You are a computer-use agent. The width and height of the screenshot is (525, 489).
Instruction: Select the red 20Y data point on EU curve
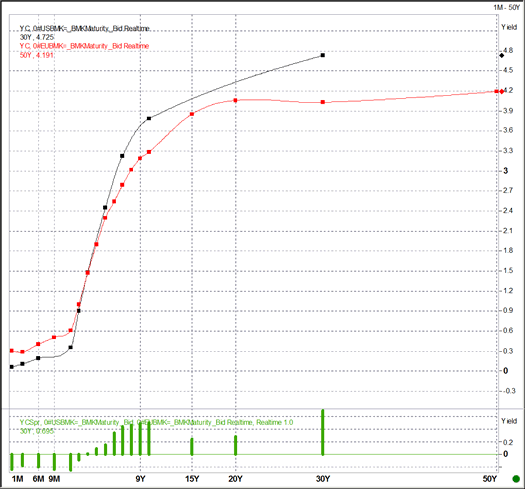pyautogui.click(x=235, y=100)
